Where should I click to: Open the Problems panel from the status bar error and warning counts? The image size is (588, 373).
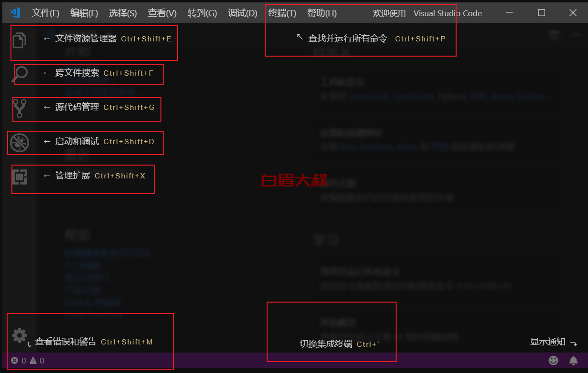click(x=28, y=361)
